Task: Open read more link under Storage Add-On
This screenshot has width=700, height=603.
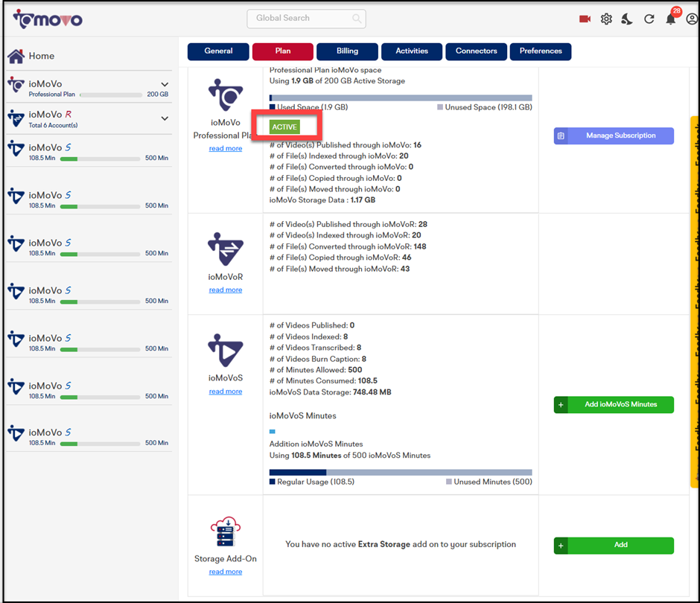Action: click(226, 572)
